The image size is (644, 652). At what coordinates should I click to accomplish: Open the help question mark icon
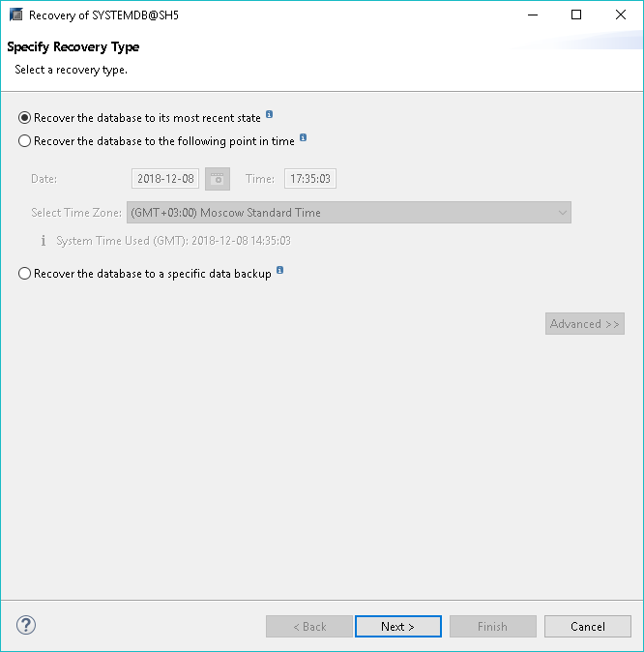click(x=26, y=625)
